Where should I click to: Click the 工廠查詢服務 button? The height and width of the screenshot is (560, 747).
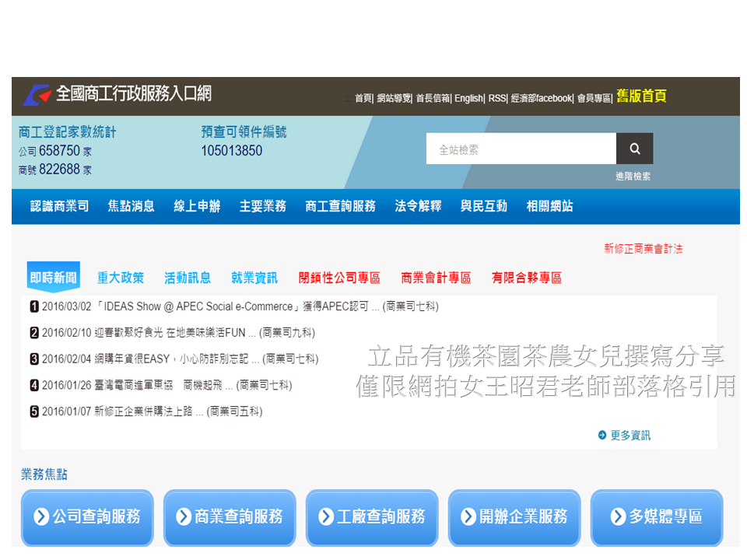372,517
